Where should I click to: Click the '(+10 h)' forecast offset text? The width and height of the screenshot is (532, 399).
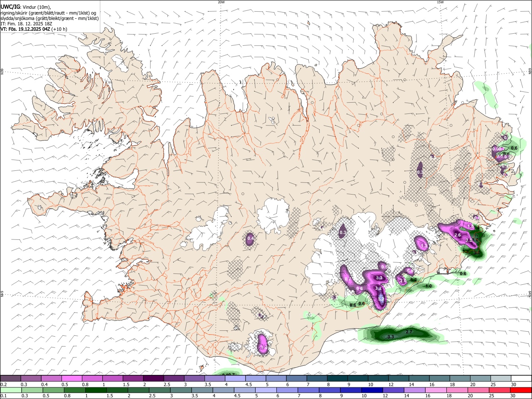click(60, 29)
